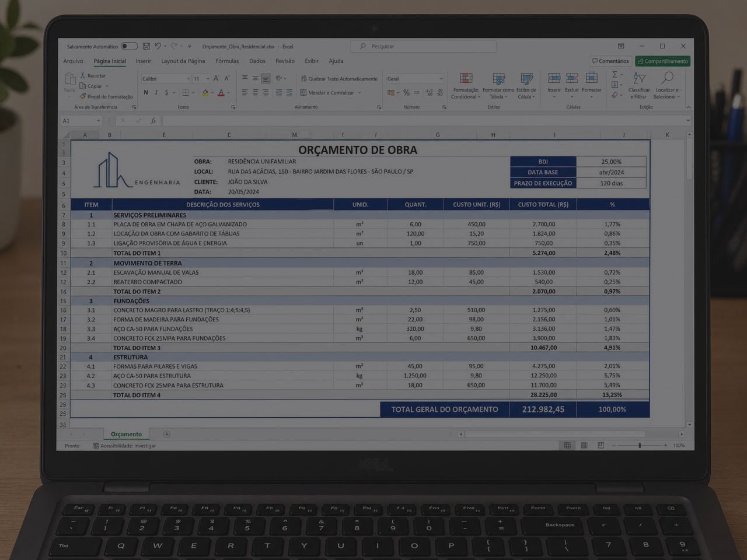Click the Compartilhamento button
The height and width of the screenshot is (560, 747).
point(663,61)
